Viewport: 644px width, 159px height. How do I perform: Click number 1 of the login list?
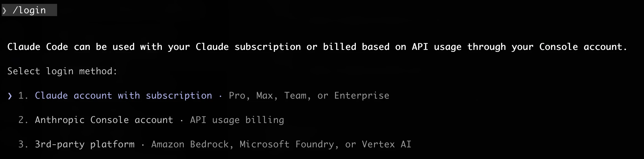23,96
